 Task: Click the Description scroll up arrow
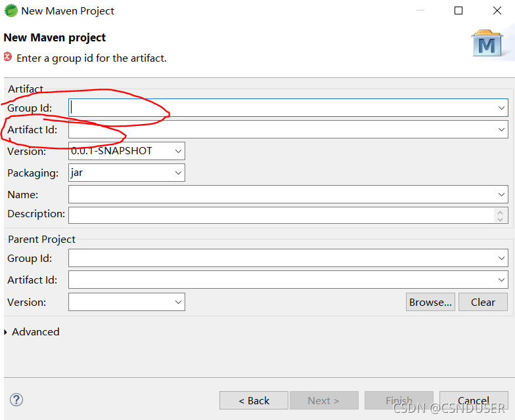click(500, 213)
